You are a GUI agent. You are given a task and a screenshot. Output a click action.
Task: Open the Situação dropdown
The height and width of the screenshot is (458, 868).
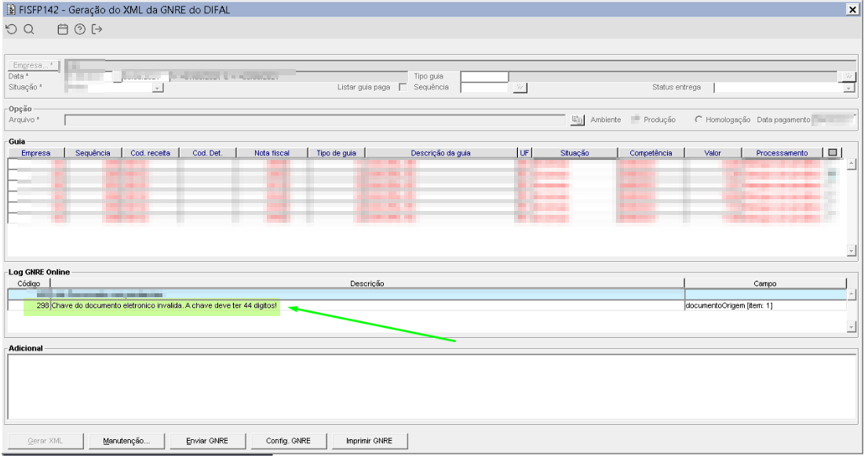click(x=158, y=88)
